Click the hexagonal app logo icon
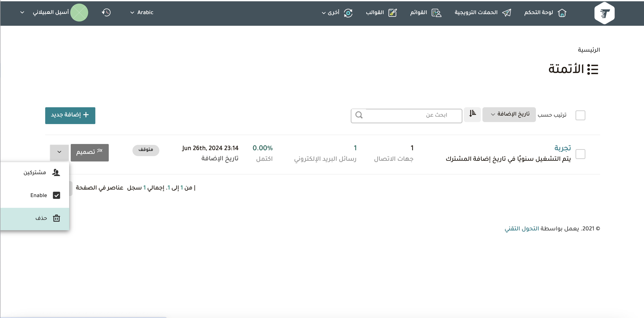Image resolution: width=644 pixels, height=318 pixels. point(604,13)
